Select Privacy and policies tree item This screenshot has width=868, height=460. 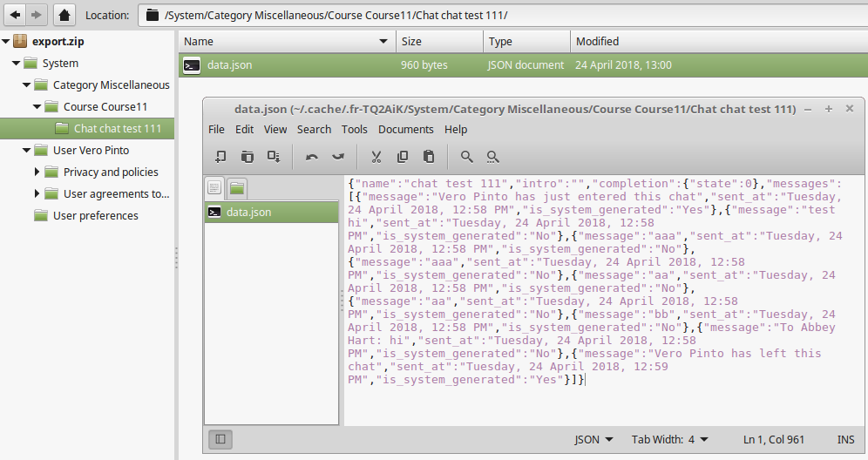[x=111, y=172]
